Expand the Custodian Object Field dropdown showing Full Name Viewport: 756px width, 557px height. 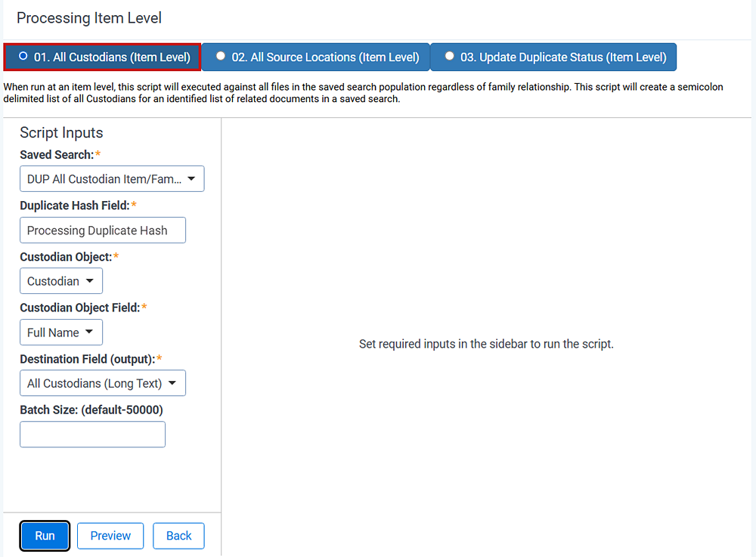point(61,332)
